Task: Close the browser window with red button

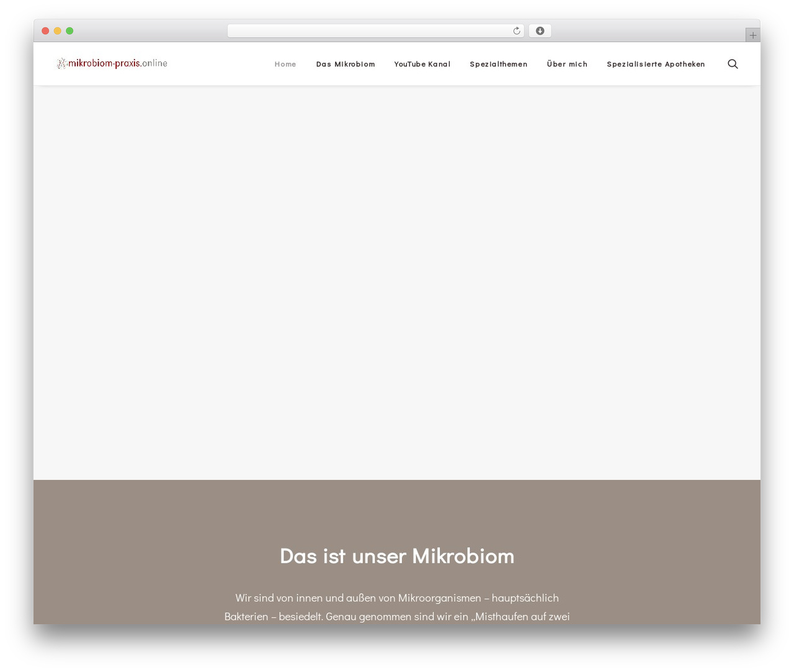Action: 45,31
